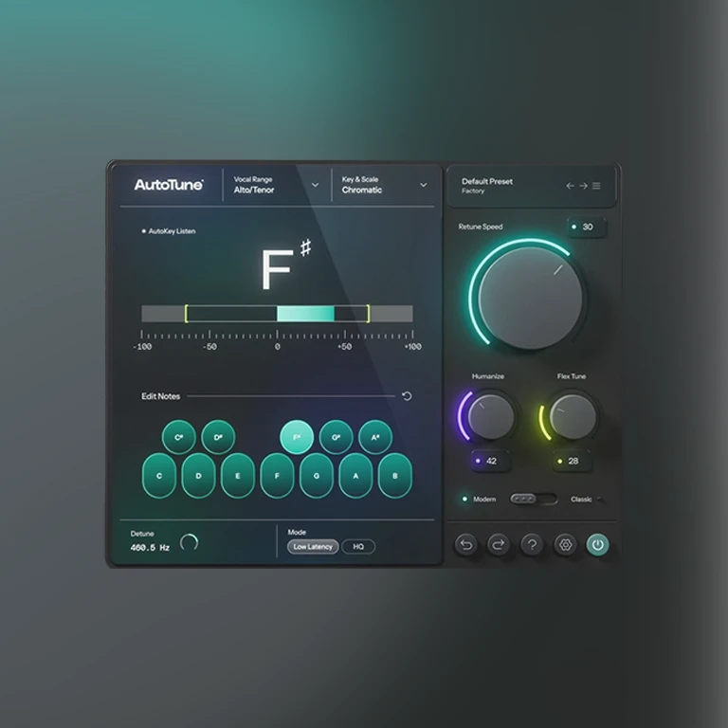Screen dimensions: 728x728
Task: Toggle the F# note key
Action: pos(297,436)
